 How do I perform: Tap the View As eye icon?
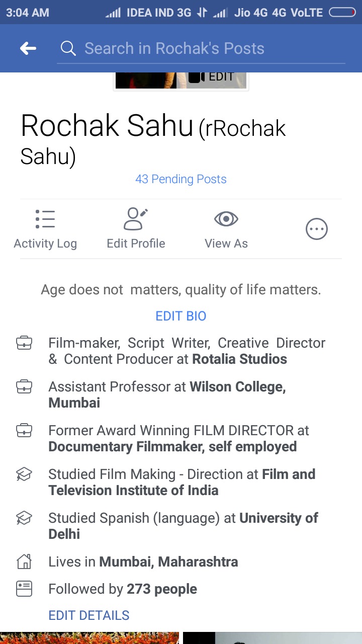pos(226,219)
